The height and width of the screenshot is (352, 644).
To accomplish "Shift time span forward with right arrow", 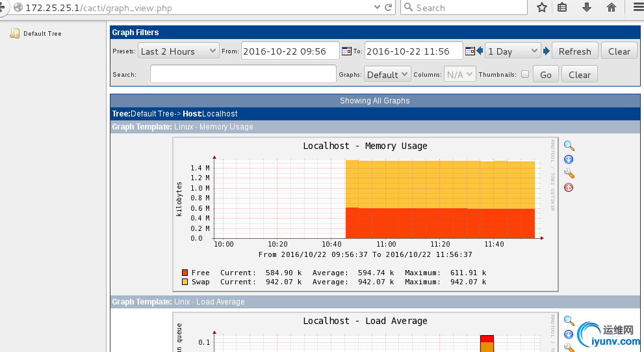I will pyautogui.click(x=547, y=51).
